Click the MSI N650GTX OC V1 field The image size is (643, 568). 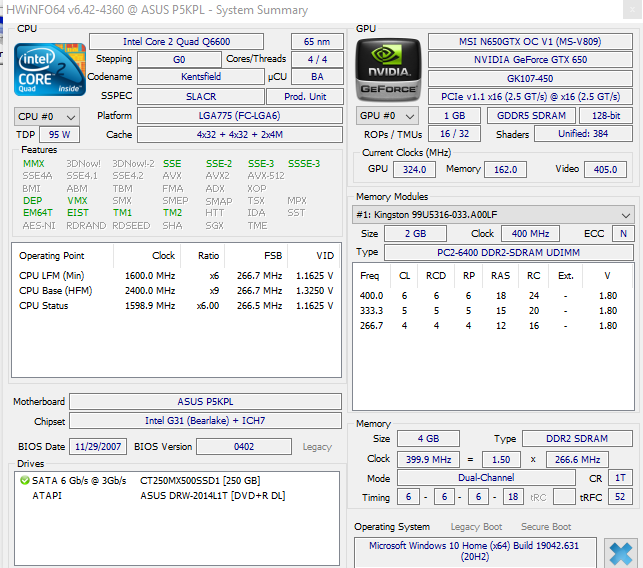click(x=530, y=42)
